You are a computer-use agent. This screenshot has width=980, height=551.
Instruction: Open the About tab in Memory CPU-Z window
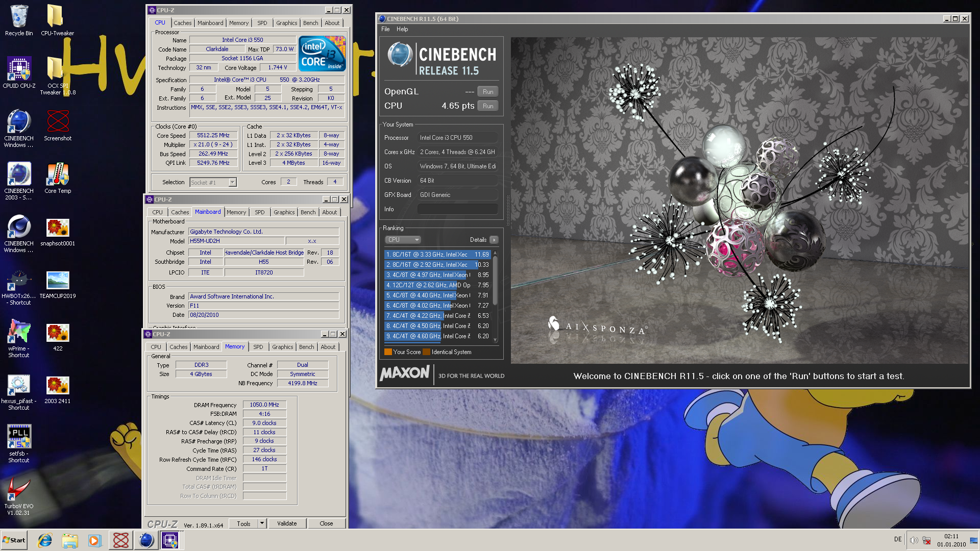[x=328, y=347]
